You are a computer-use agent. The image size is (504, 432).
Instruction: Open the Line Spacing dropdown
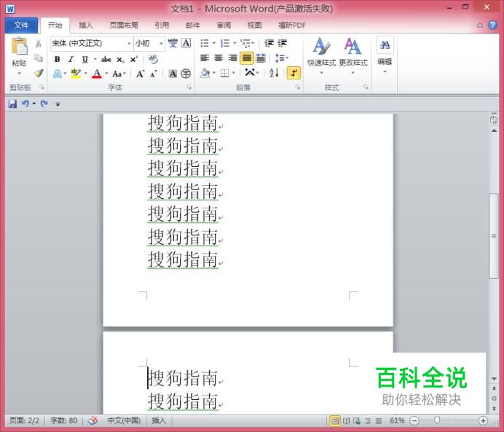[282, 58]
